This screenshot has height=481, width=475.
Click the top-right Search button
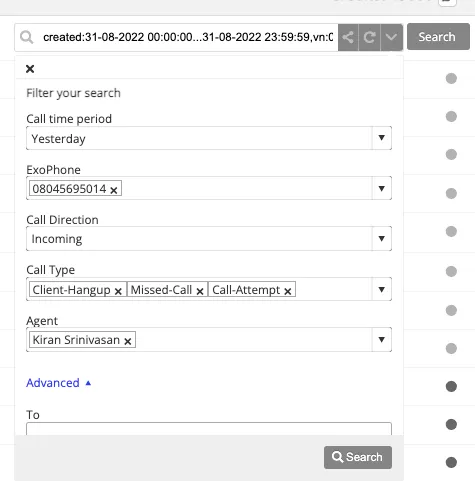pyautogui.click(x=438, y=37)
